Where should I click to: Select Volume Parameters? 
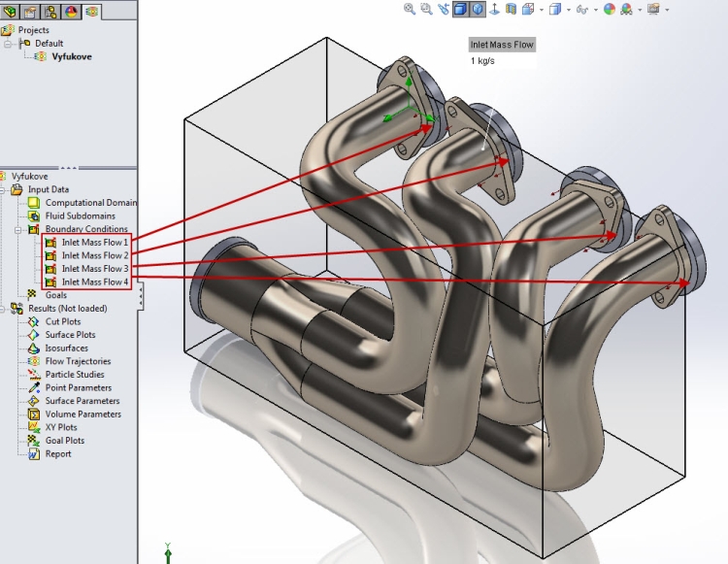pyautogui.click(x=83, y=415)
